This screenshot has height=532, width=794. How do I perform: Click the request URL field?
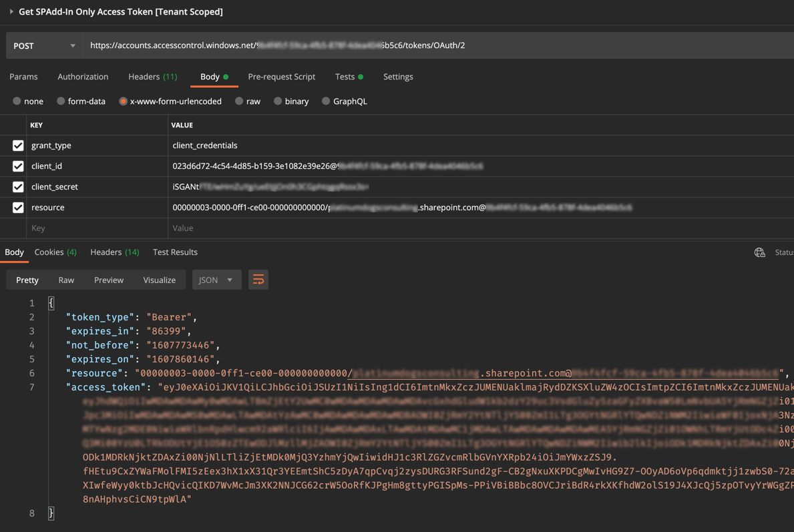(x=267, y=45)
